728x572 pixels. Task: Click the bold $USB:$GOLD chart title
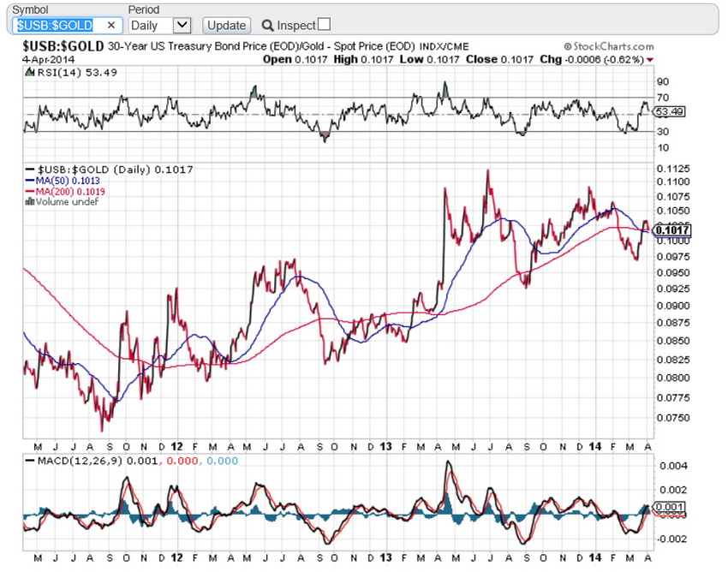tap(63, 45)
